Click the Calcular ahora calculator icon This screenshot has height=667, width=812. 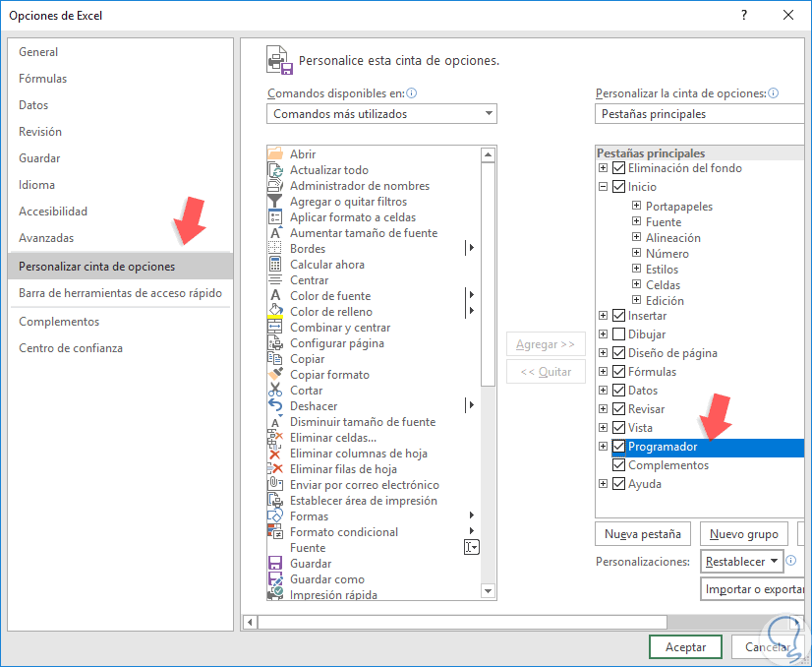tap(275, 265)
